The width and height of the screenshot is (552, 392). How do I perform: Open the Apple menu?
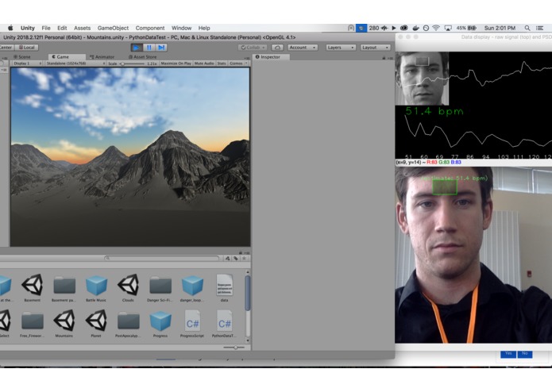(10, 28)
